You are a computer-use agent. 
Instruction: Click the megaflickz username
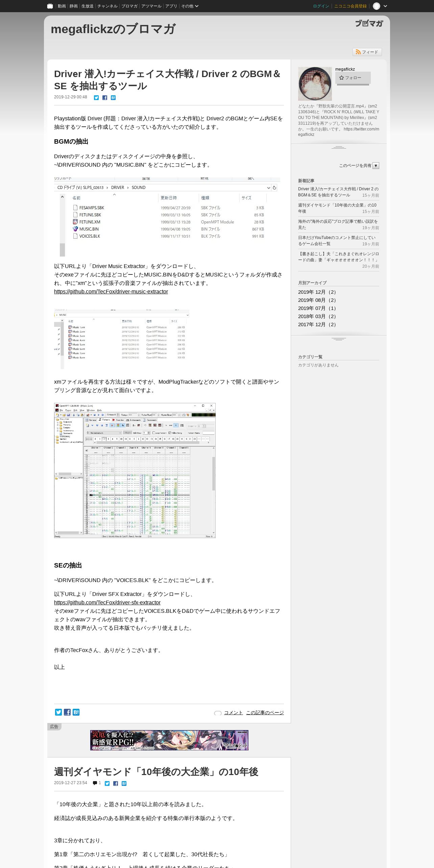coord(345,69)
